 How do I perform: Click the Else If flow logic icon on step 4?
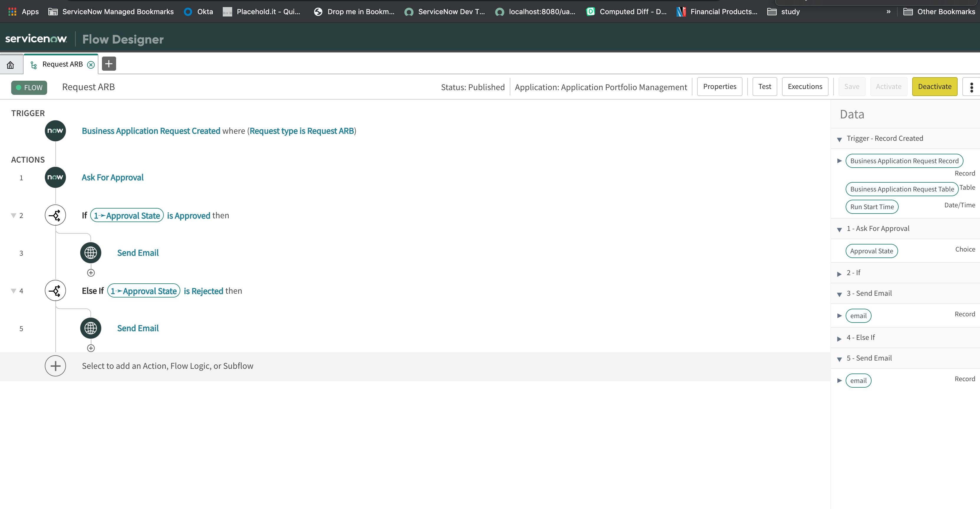(x=55, y=291)
